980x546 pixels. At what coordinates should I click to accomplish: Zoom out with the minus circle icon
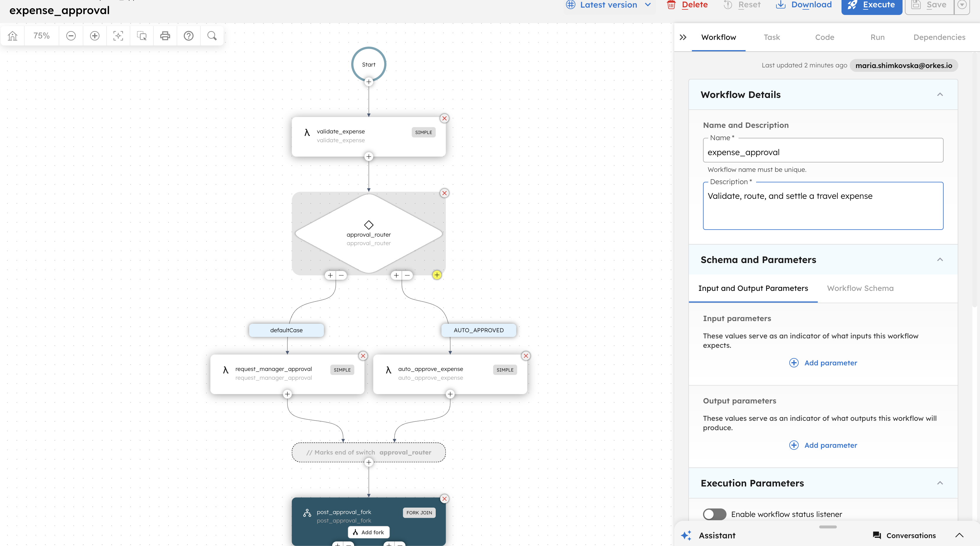tap(71, 36)
